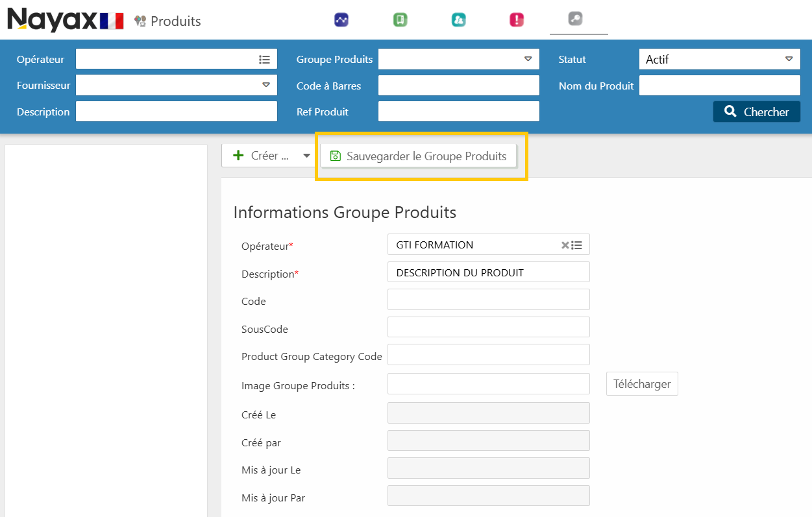Clear GTI FORMATION operator with the X icon

pyautogui.click(x=565, y=245)
